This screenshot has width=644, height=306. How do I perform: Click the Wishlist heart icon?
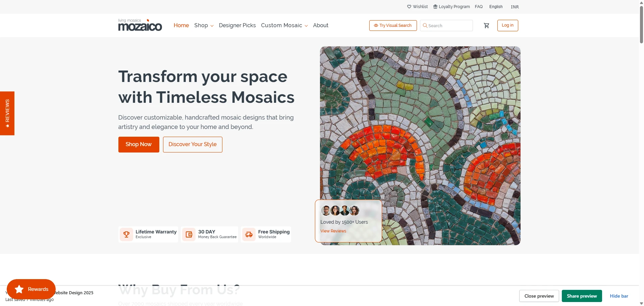point(410,7)
